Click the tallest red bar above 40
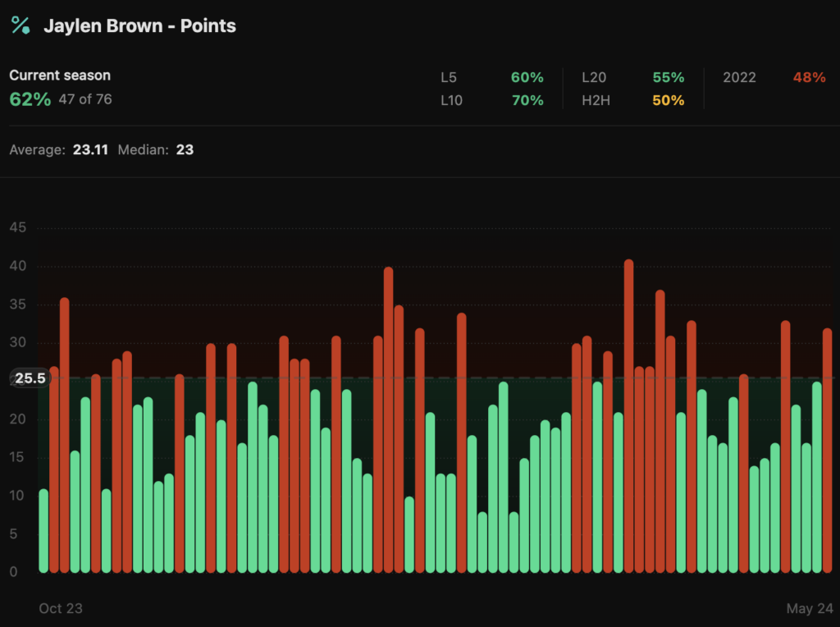This screenshot has height=627, width=840. pyautogui.click(x=629, y=416)
